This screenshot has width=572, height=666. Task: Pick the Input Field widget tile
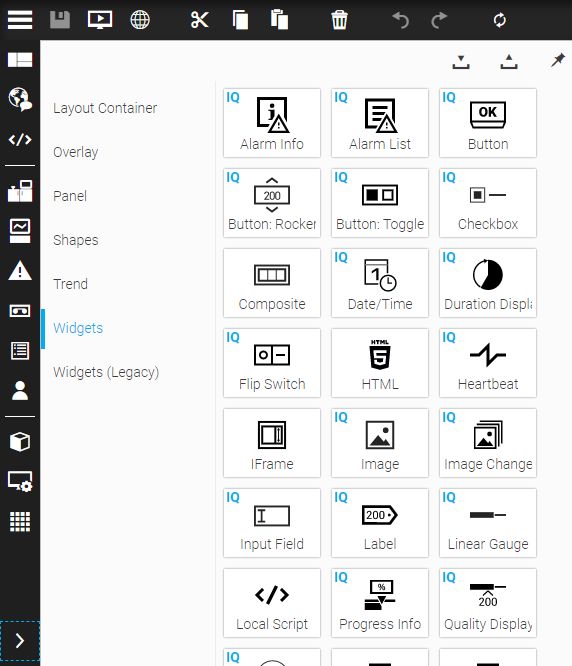click(272, 523)
